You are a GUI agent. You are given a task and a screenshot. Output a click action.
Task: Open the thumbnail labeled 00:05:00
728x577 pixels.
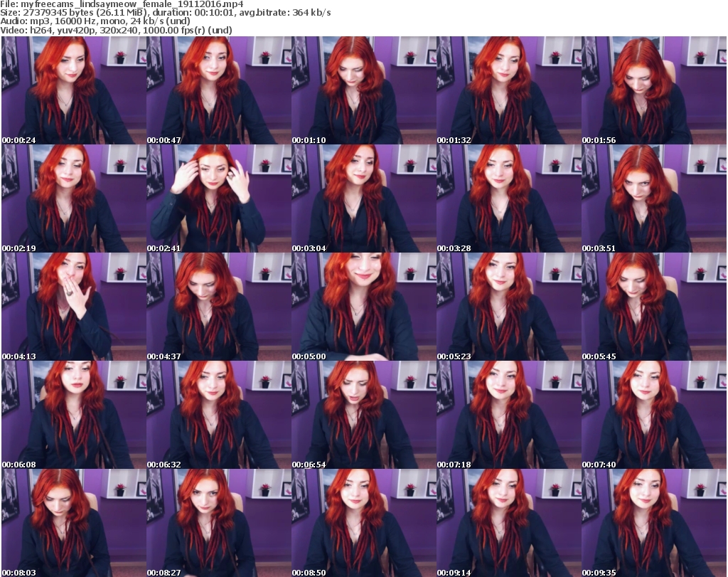click(363, 307)
